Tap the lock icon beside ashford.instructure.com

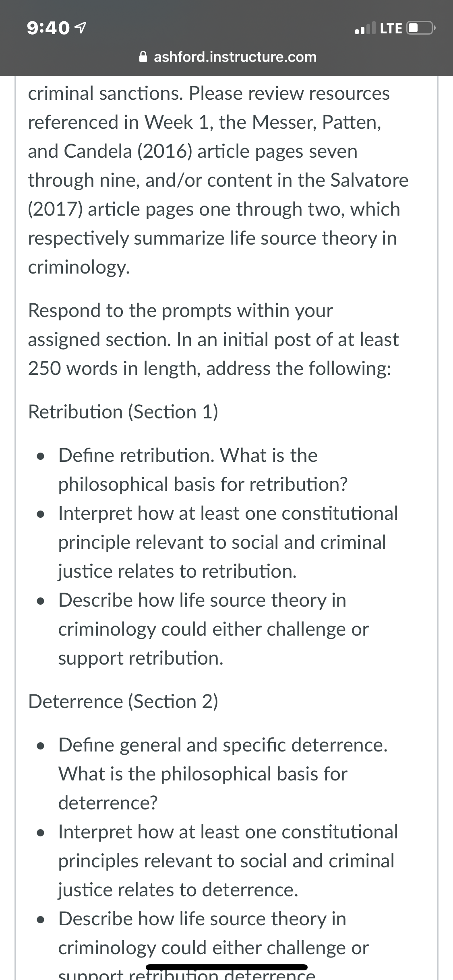[143, 57]
